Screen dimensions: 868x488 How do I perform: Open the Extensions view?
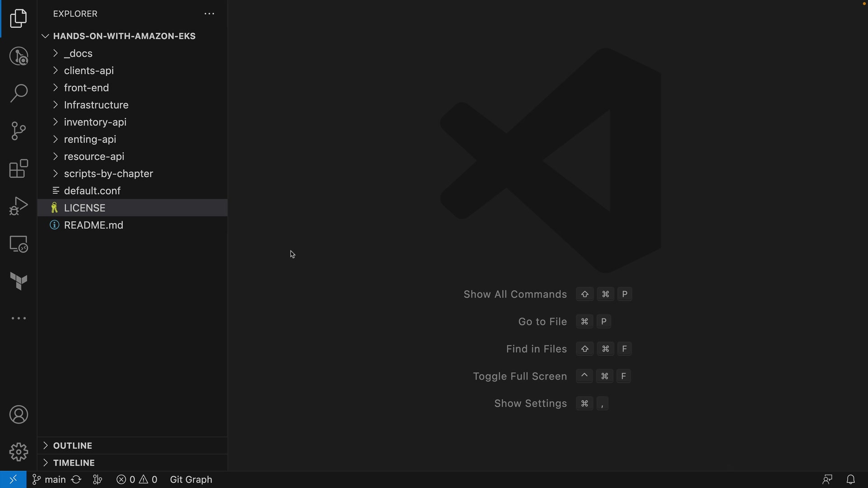pyautogui.click(x=19, y=169)
